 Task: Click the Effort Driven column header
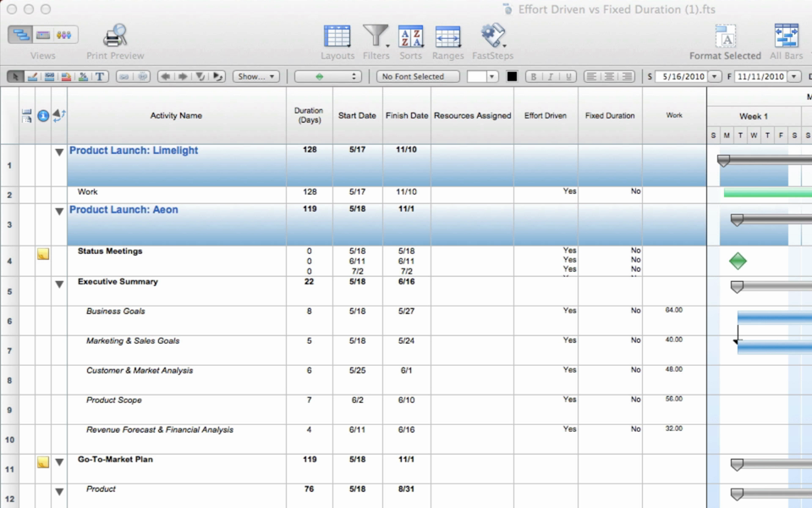point(546,116)
